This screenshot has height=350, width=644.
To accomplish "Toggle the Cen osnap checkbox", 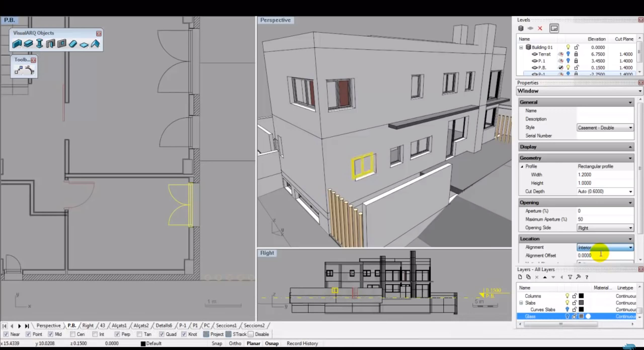I will click(73, 334).
